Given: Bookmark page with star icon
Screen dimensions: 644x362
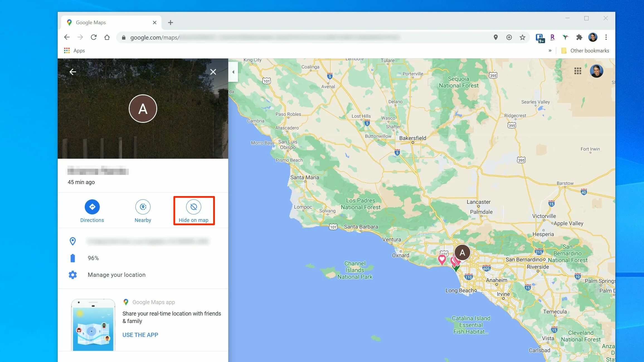Looking at the screenshot, I should 523,37.
